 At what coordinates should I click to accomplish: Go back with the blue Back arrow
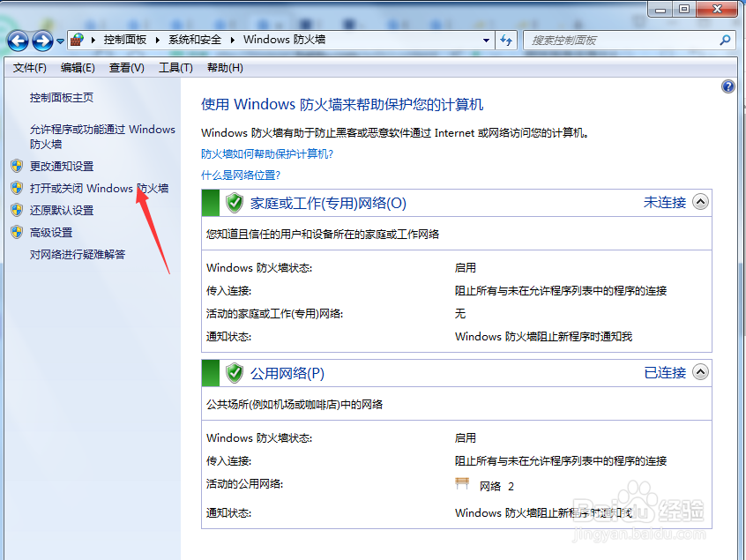(x=19, y=41)
